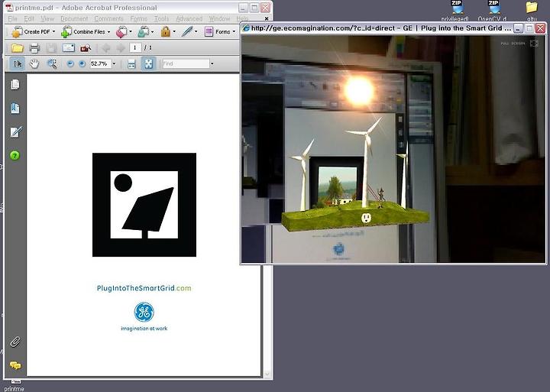The image size is (550, 392).
Task: Click the Email envelope icon
Action: point(69,48)
